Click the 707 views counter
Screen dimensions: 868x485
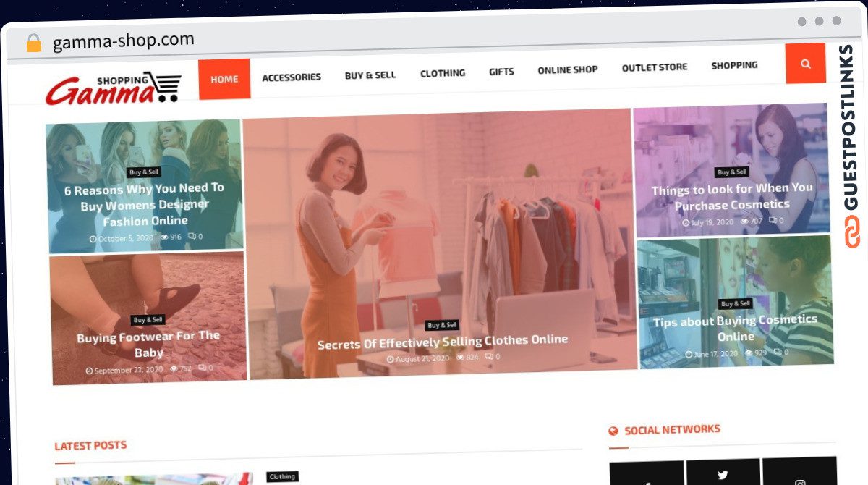[752, 221]
